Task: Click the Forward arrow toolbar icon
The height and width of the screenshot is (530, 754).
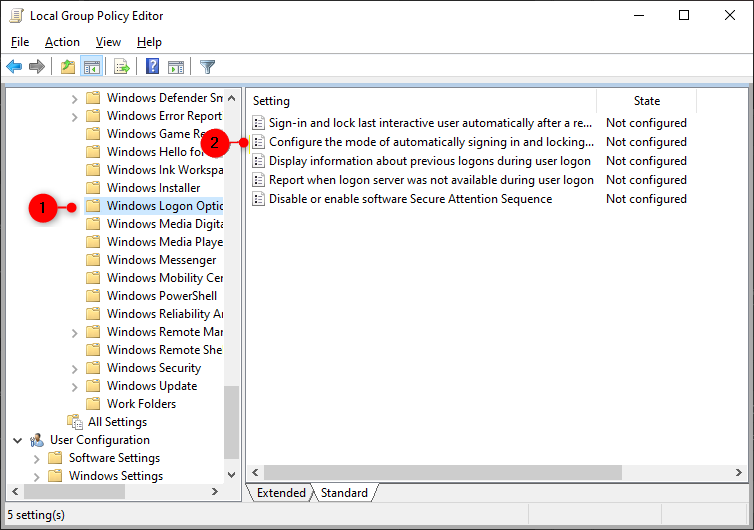Action: (x=37, y=67)
